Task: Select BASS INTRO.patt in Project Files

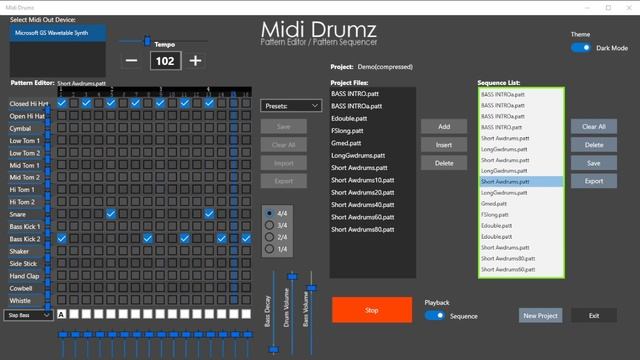Action: point(373,93)
